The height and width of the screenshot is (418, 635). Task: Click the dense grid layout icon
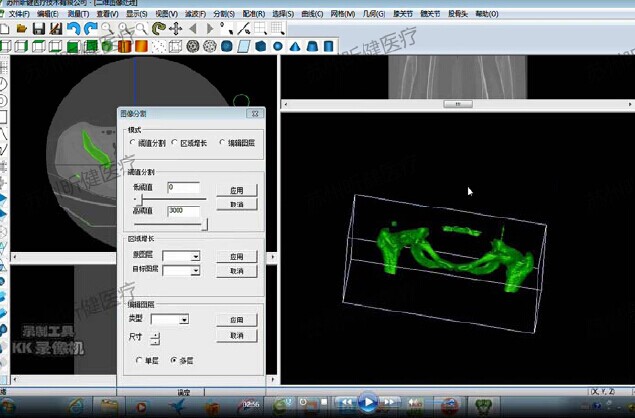pos(278,29)
